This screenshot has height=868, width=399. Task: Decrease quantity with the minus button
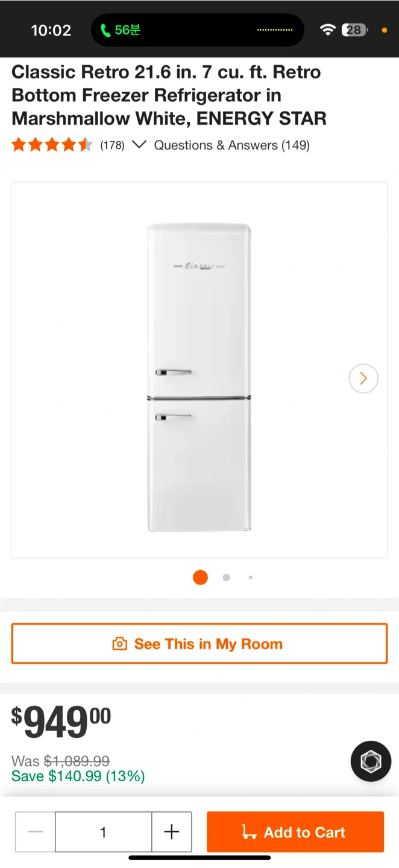36,832
